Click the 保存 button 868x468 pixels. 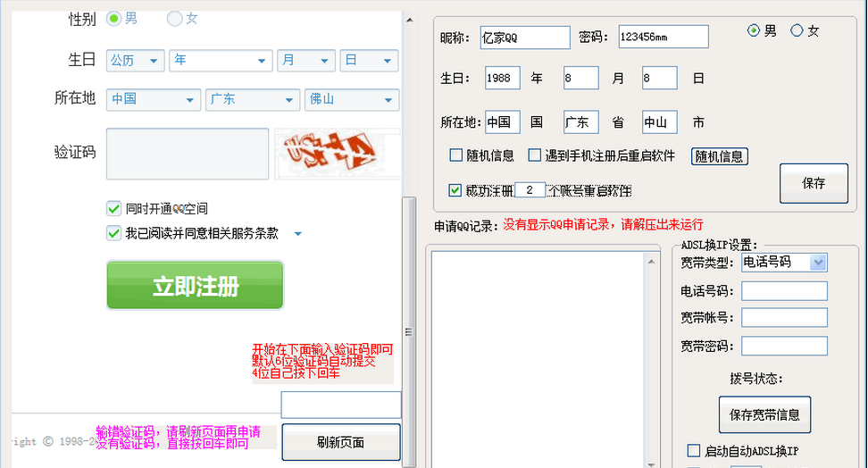(x=814, y=183)
